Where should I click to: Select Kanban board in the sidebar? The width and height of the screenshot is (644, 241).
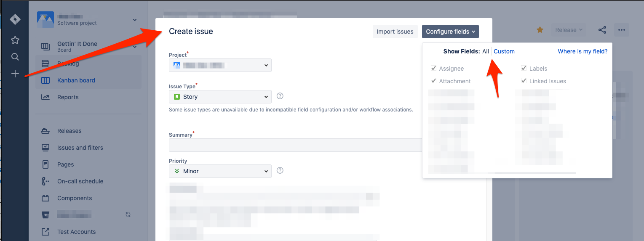(x=76, y=80)
